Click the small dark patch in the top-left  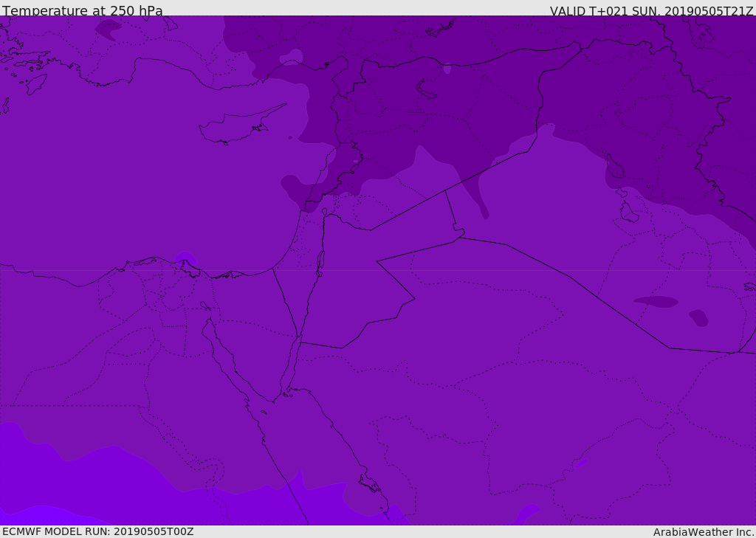coord(109,27)
